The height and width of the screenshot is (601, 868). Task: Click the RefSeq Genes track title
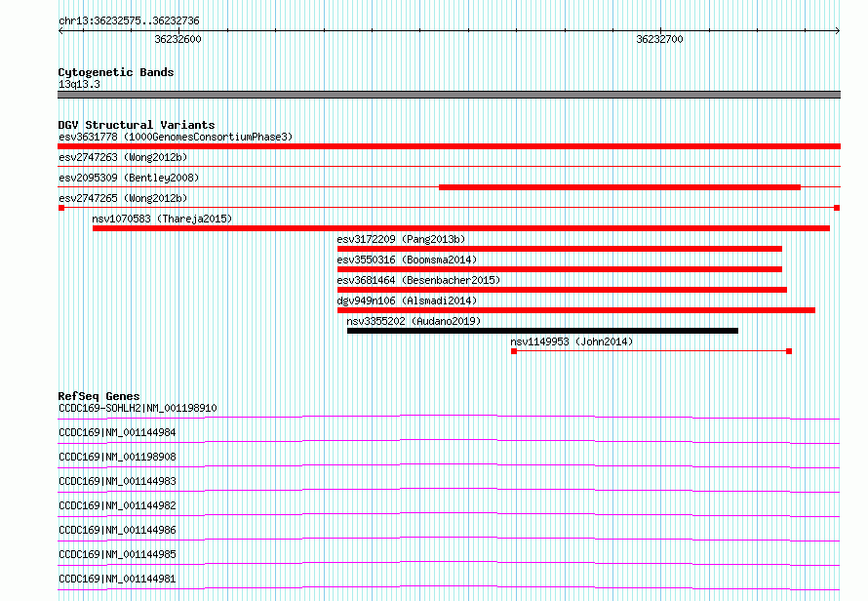coord(99,396)
